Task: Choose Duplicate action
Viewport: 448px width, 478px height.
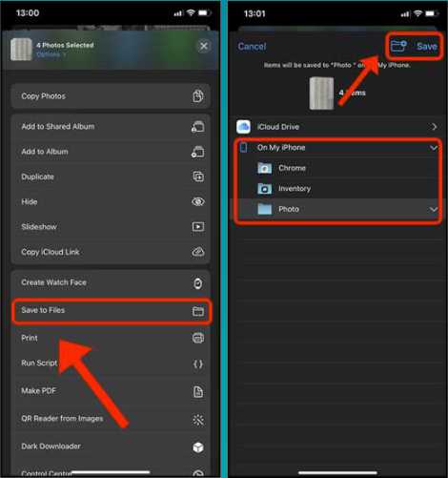Action: point(111,177)
